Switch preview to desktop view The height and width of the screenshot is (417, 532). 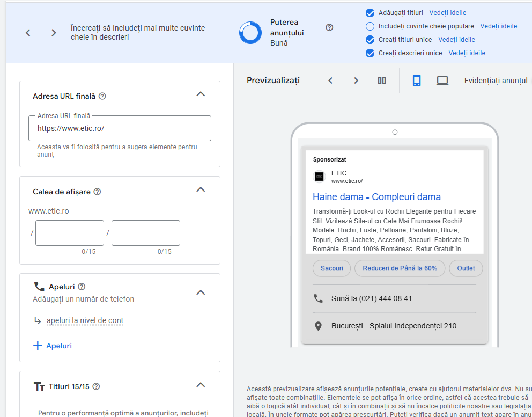pos(442,81)
